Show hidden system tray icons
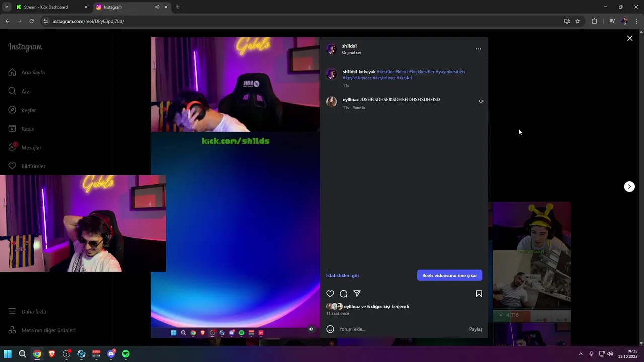This screenshot has width=644, height=362. (x=580, y=354)
